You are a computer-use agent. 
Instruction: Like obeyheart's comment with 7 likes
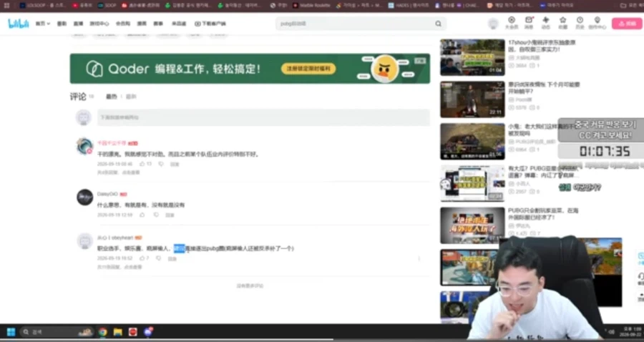[x=144, y=258]
